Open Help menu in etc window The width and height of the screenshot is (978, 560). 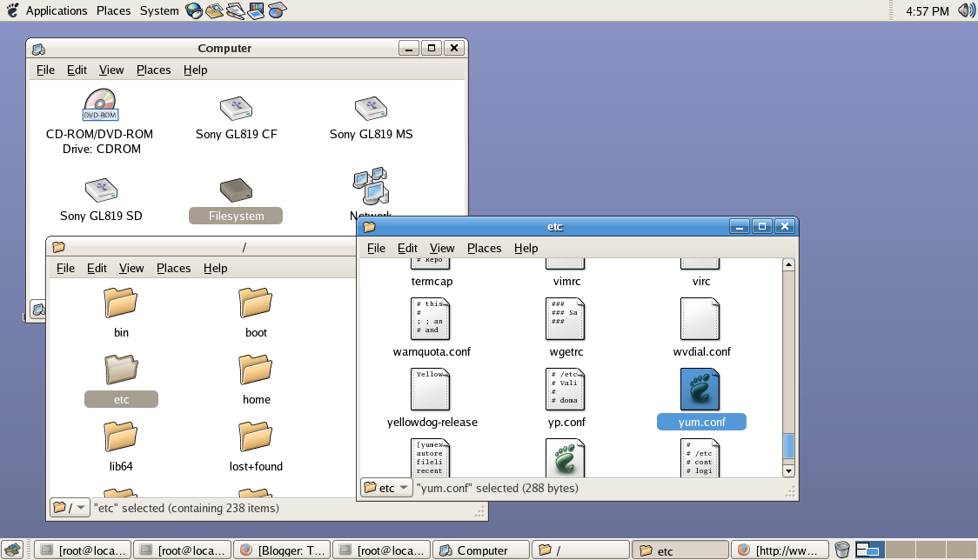click(x=526, y=248)
